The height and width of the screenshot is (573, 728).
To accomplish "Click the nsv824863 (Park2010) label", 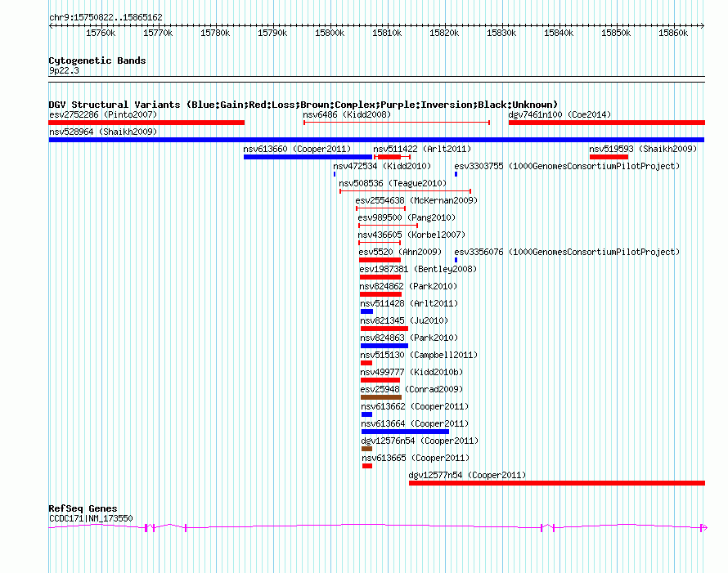I will [409, 338].
